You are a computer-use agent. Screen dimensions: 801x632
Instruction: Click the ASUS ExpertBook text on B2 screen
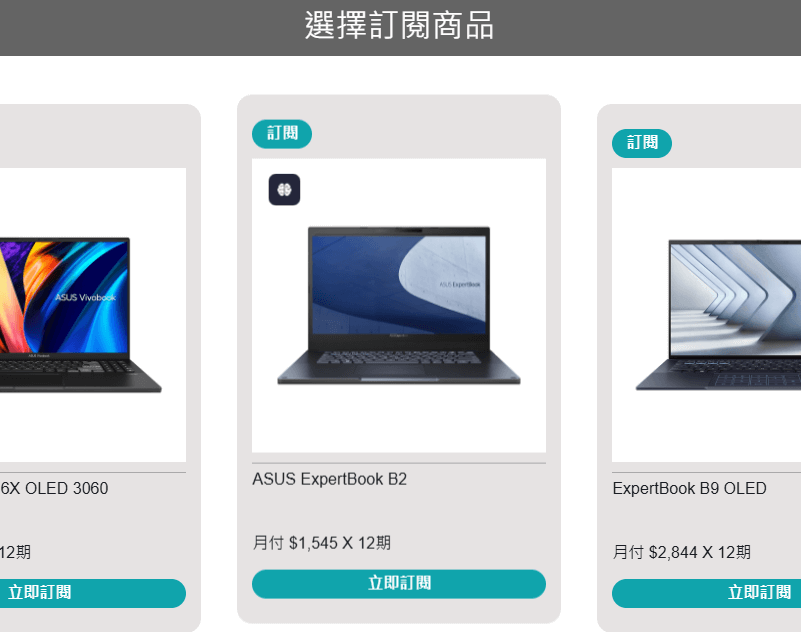[460, 285]
